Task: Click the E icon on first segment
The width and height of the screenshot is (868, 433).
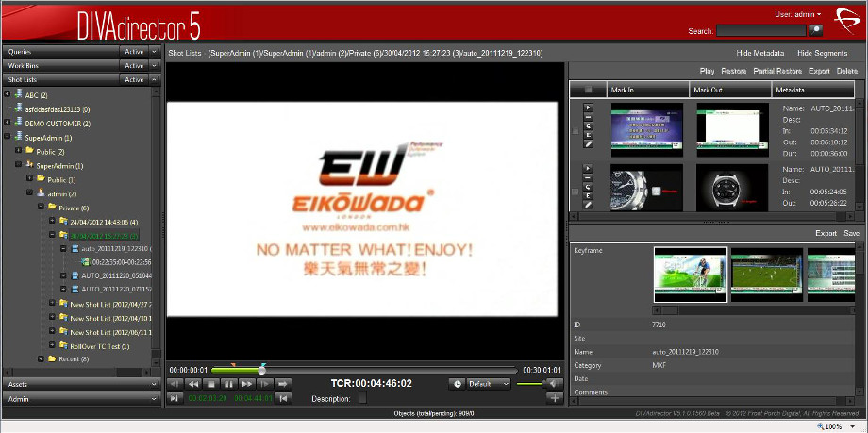Action: click(x=589, y=135)
